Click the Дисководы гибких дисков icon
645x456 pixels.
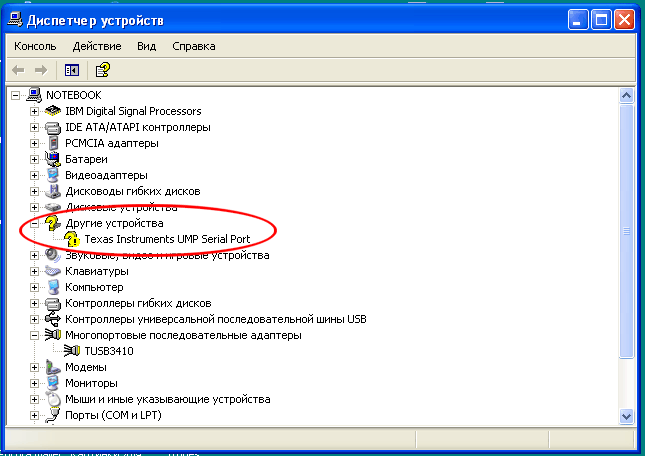point(53,191)
